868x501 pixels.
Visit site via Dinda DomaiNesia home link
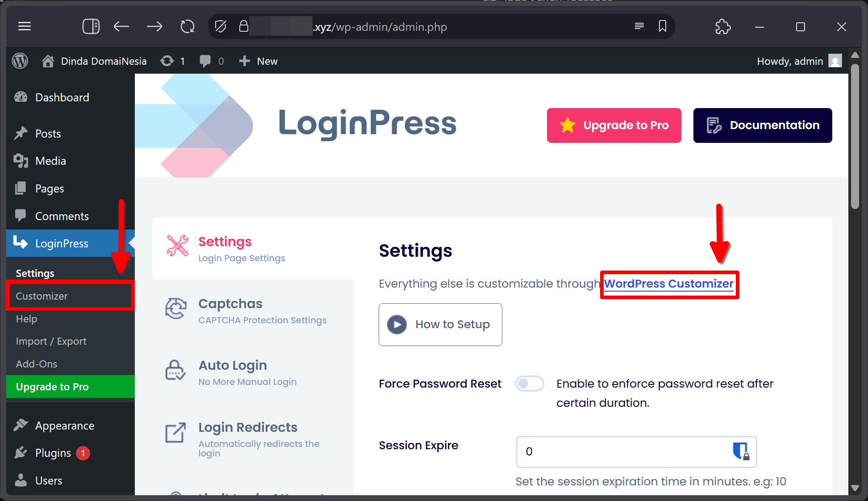(x=94, y=61)
